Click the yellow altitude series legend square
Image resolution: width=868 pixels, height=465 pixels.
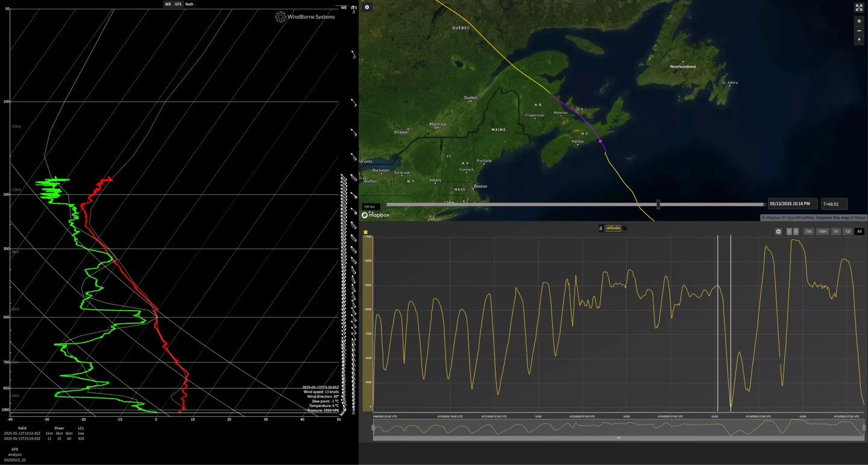pyautogui.click(x=366, y=232)
